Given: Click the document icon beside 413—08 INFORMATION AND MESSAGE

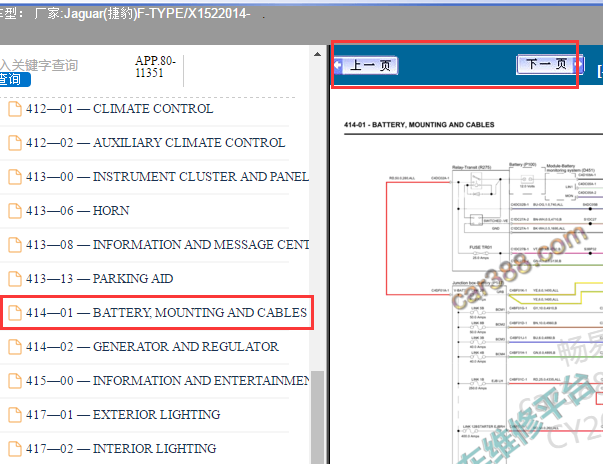Looking at the screenshot, I should click(15, 245).
